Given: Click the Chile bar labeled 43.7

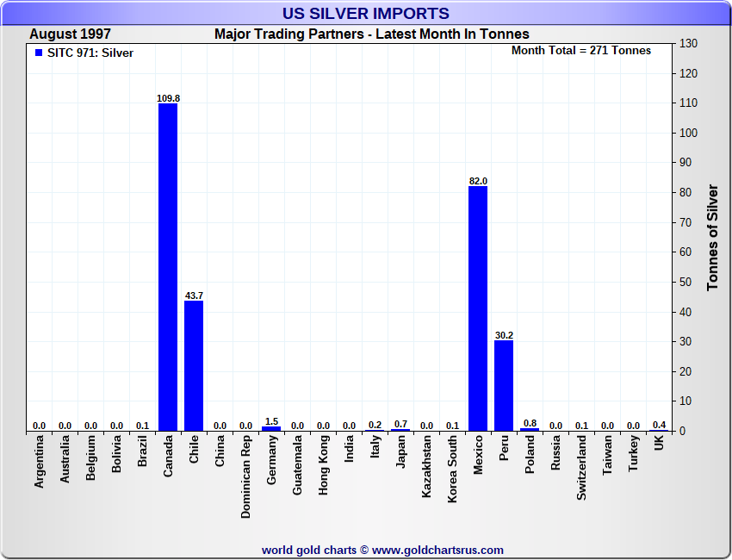Looking at the screenshot, I should pyautogui.click(x=194, y=365).
